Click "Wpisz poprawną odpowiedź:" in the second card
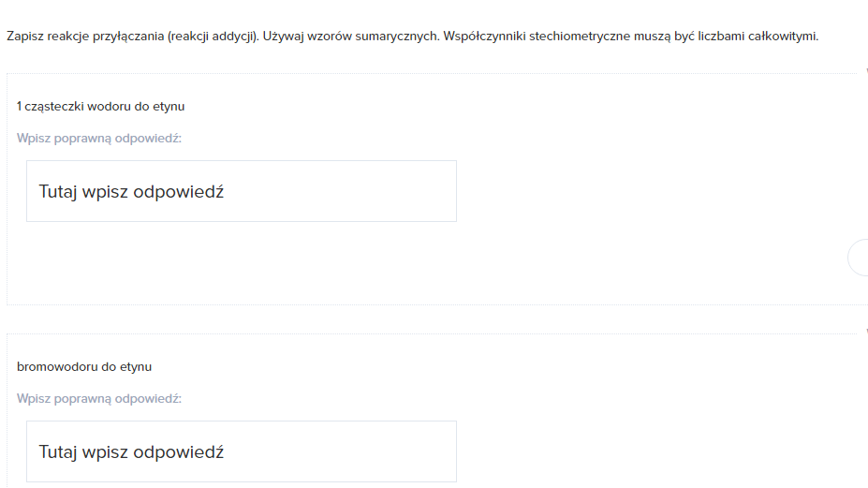The height and width of the screenshot is (488, 868). click(x=99, y=398)
